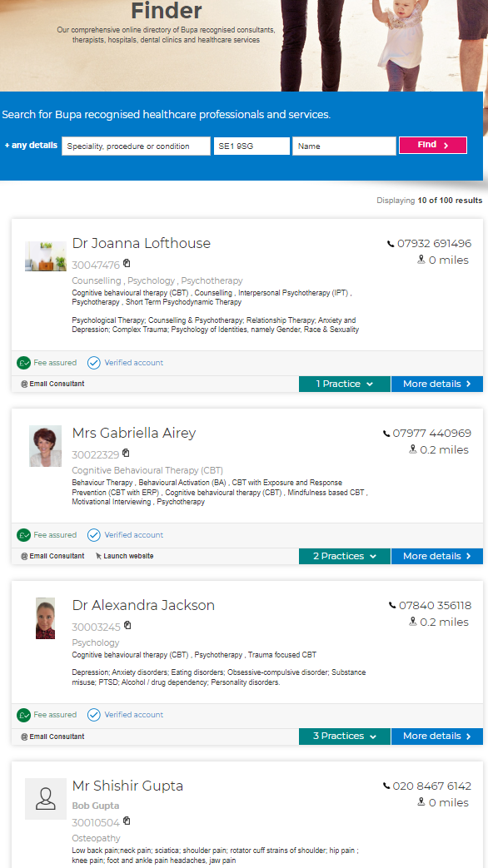
Task: Click phone number 07977 440969
Action: [432, 434]
